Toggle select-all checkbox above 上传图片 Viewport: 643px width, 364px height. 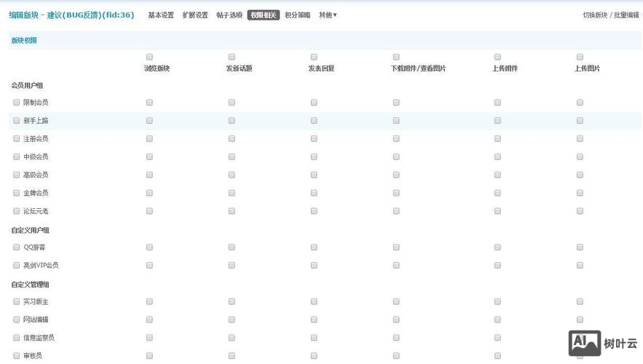580,57
